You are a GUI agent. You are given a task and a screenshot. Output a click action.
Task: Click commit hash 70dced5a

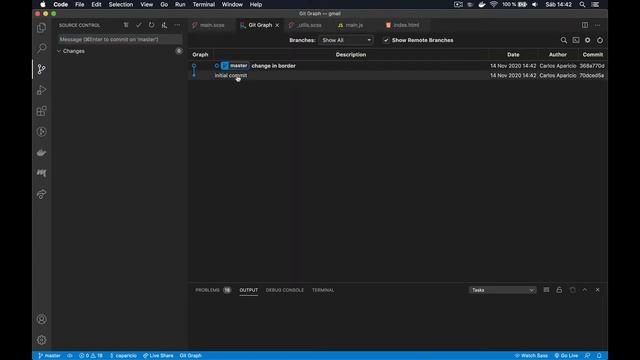click(591, 76)
